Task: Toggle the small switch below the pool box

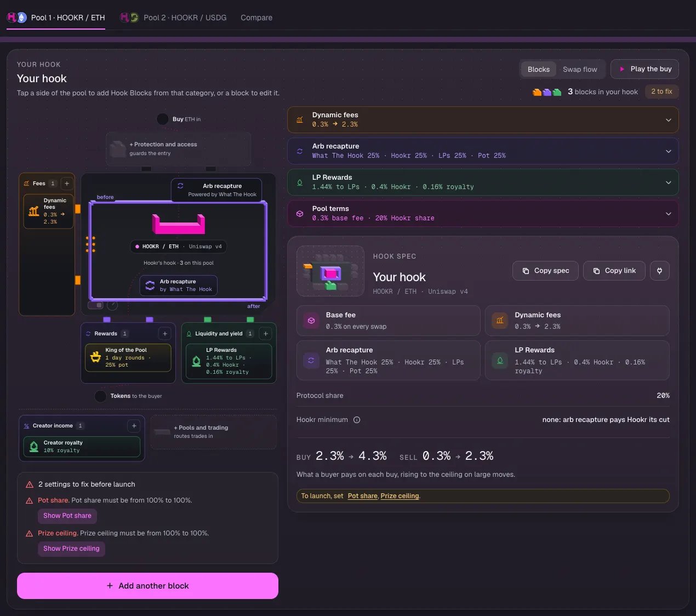Action: tap(96, 305)
